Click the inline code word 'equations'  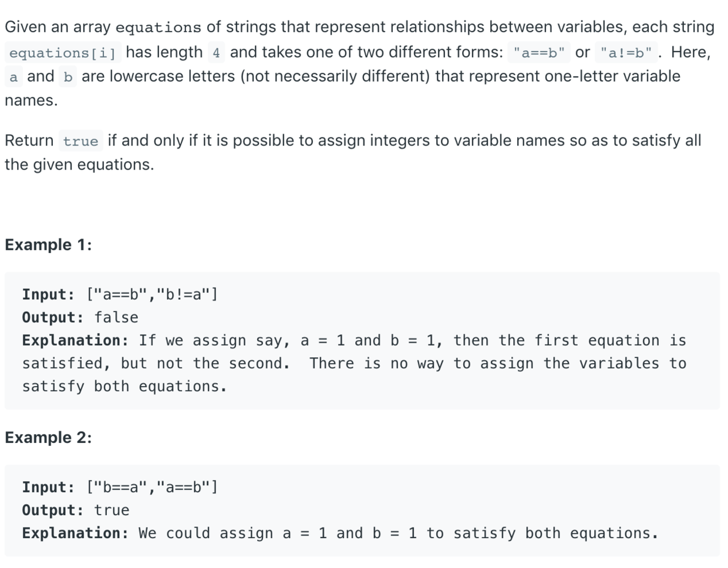point(158,28)
